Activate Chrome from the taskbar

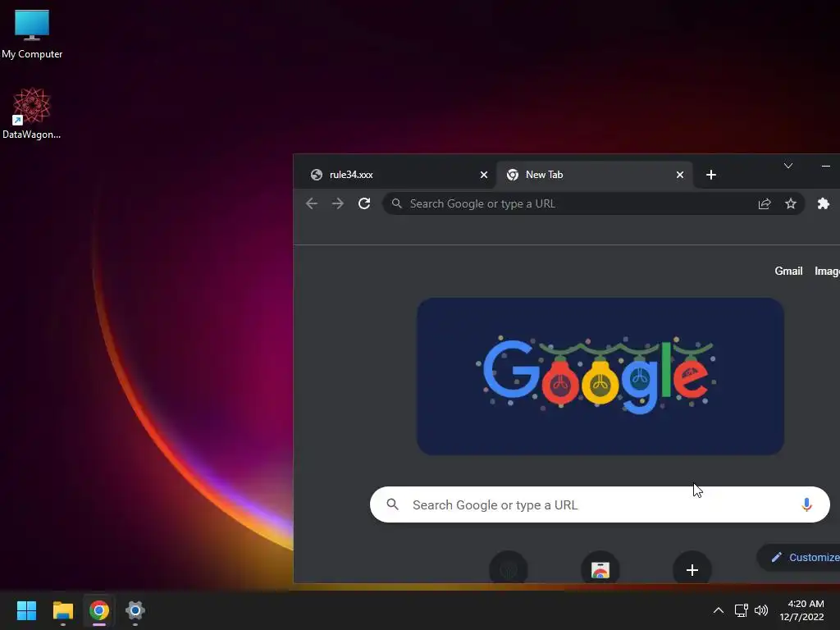99,610
